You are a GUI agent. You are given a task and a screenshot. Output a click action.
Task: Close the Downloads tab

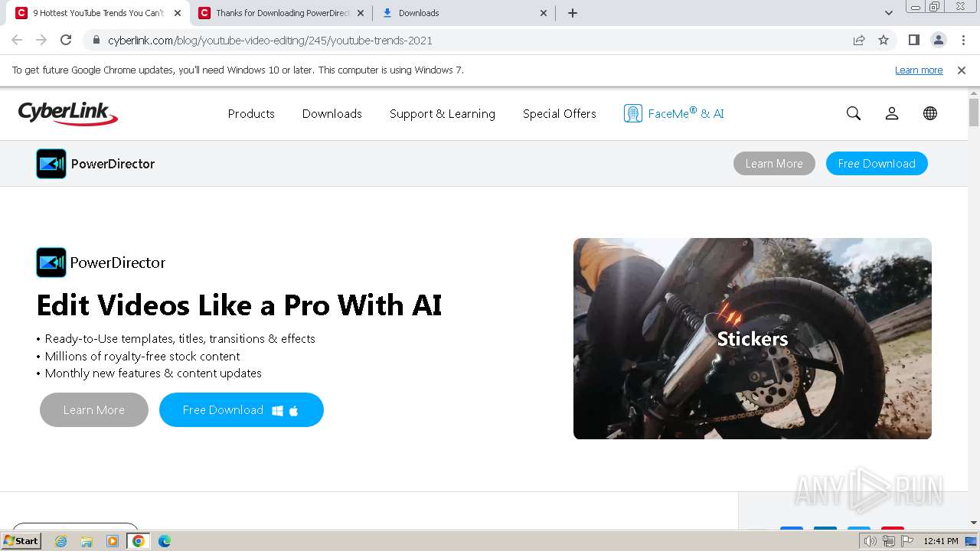point(544,13)
